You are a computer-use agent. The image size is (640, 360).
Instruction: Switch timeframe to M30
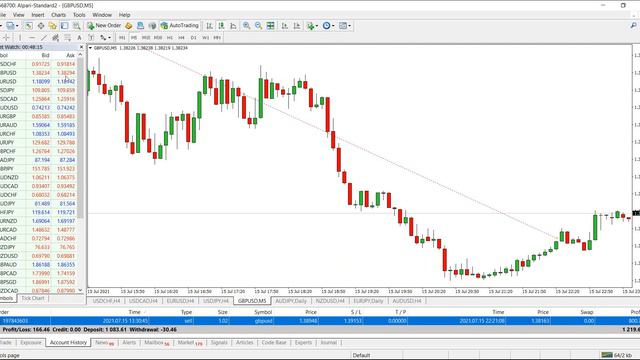click(158, 38)
